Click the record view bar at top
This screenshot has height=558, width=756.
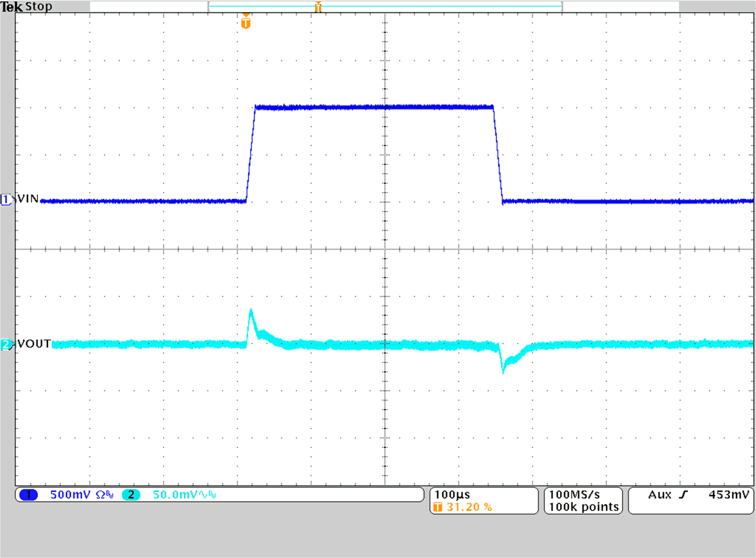pos(385,7)
